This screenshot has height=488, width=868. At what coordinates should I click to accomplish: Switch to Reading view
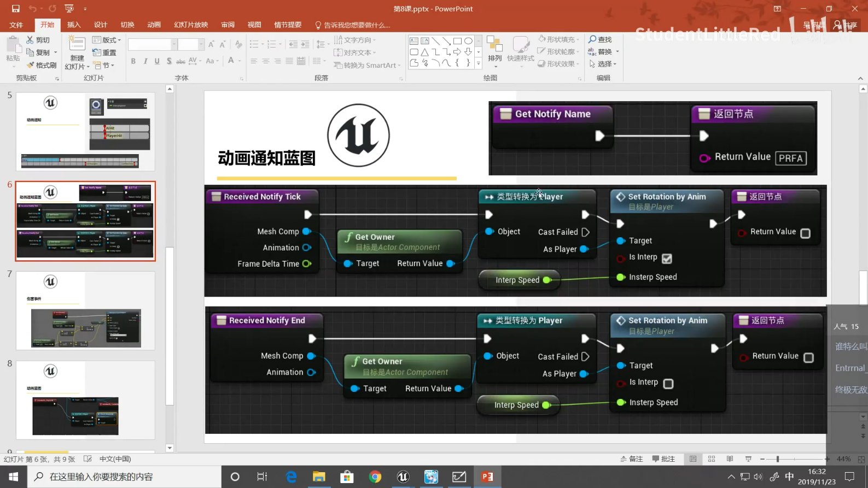click(x=730, y=459)
